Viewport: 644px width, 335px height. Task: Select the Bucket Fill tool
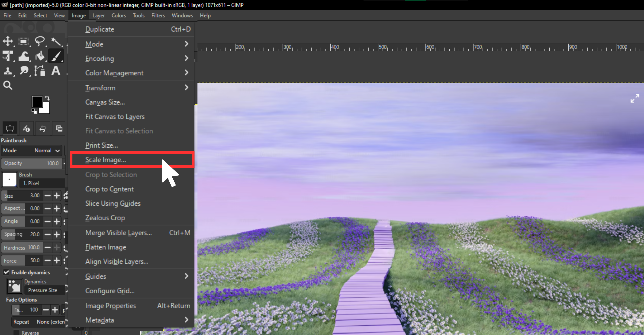pos(40,56)
